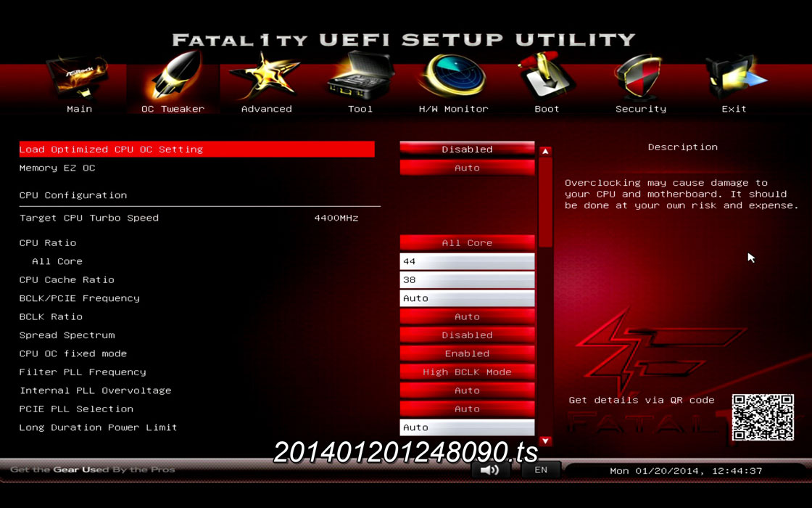The width and height of the screenshot is (812, 508).
Task: Click the QR code image
Action: click(763, 417)
